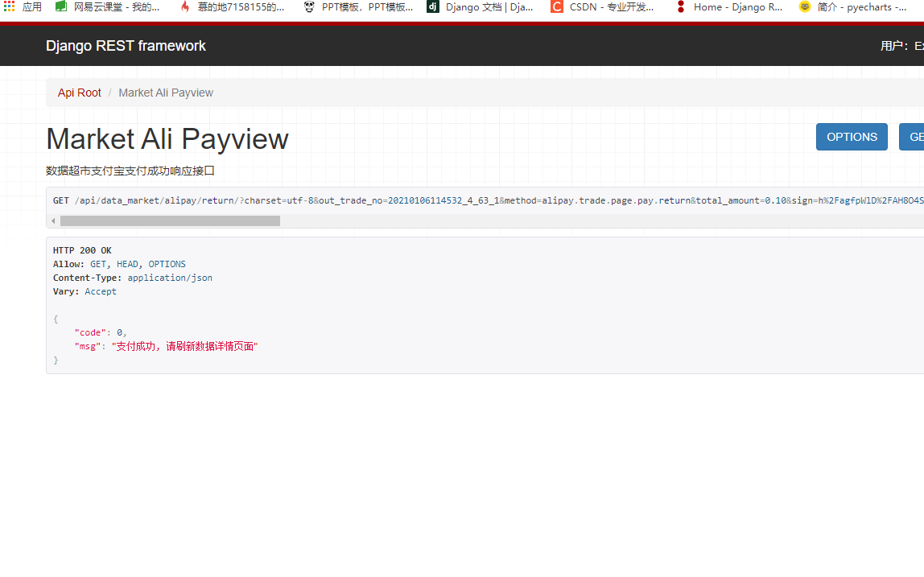924x577 pixels.
Task: Click Market Ali Payview breadcrumb text
Action: click(166, 93)
